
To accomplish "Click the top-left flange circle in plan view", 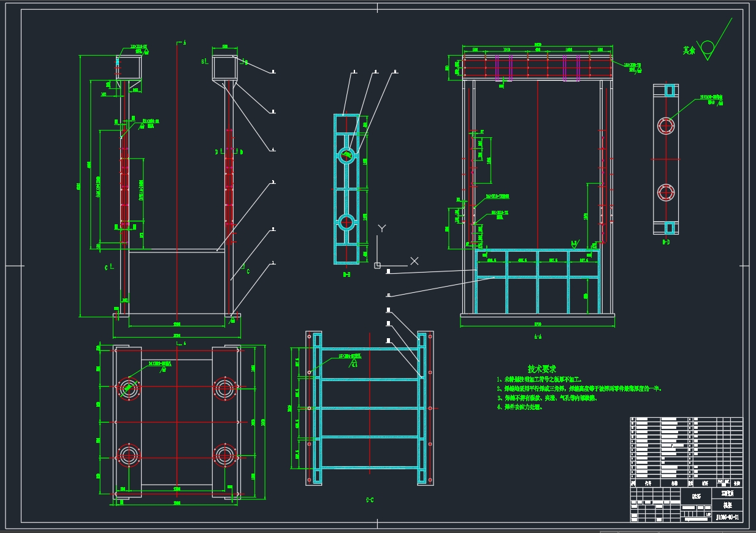I will 129,387.
